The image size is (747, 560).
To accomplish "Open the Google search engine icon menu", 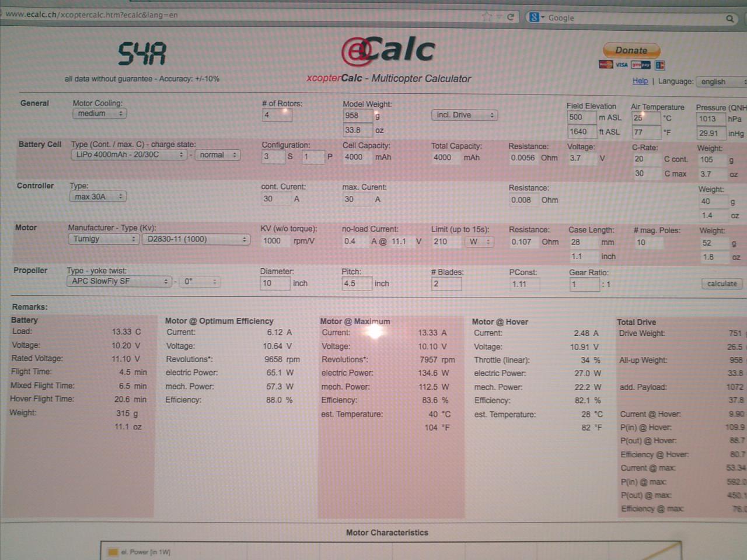I will pyautogui.click(x=536, y=17).
